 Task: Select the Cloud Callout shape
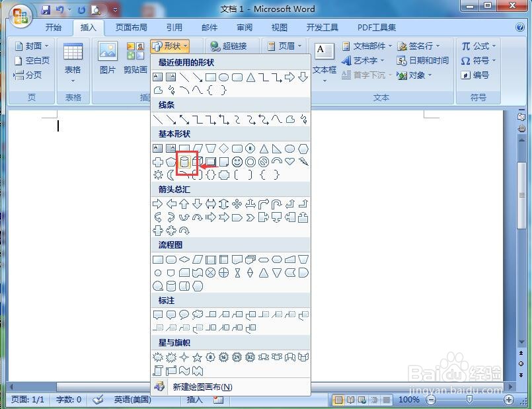198,315
